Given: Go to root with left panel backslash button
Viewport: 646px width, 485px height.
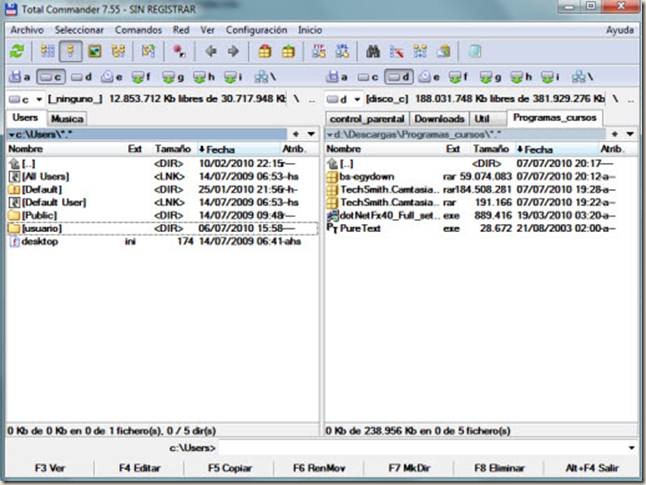Looking at the screenshot, I should pos(296,99).
